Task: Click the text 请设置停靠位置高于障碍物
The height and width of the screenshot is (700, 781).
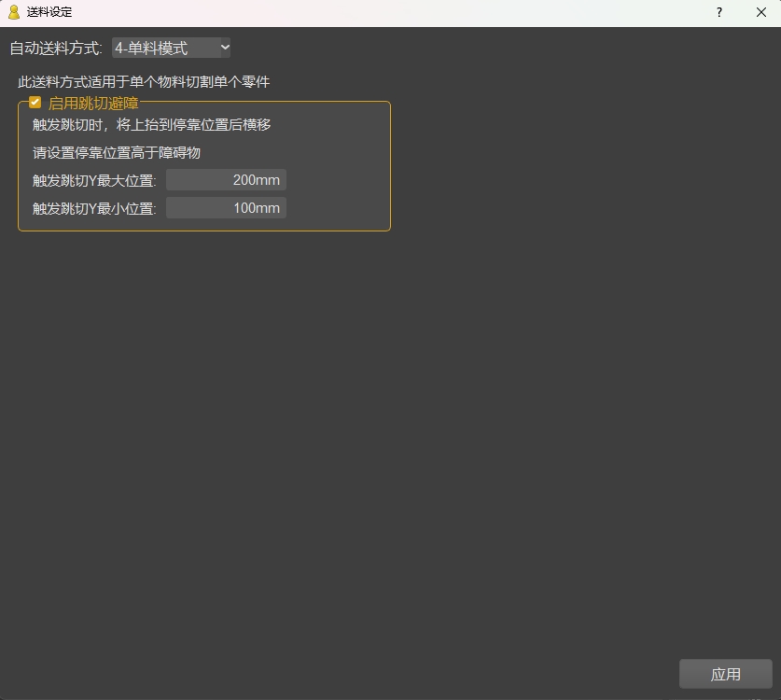Action: pyautogui.click(x=117, y=152)
